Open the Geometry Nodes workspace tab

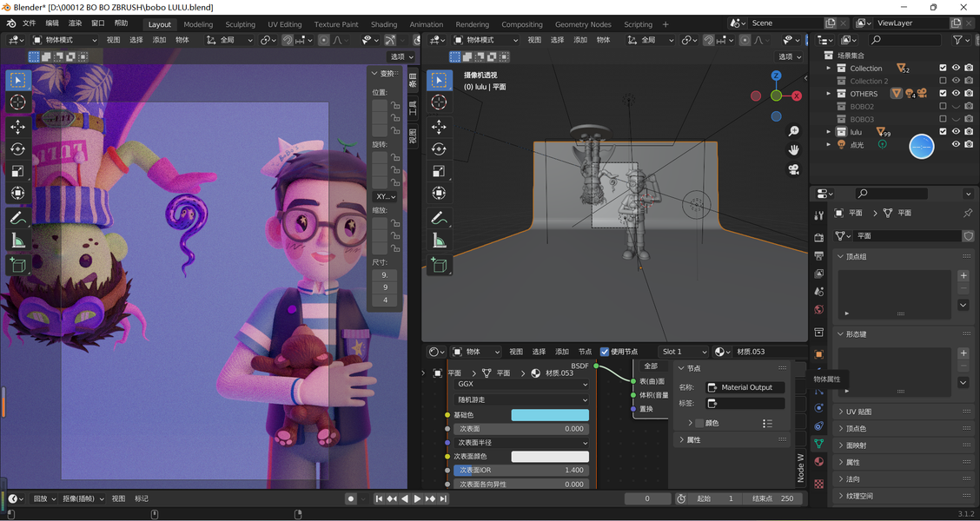pyautogui.click(x=583, y=24)
